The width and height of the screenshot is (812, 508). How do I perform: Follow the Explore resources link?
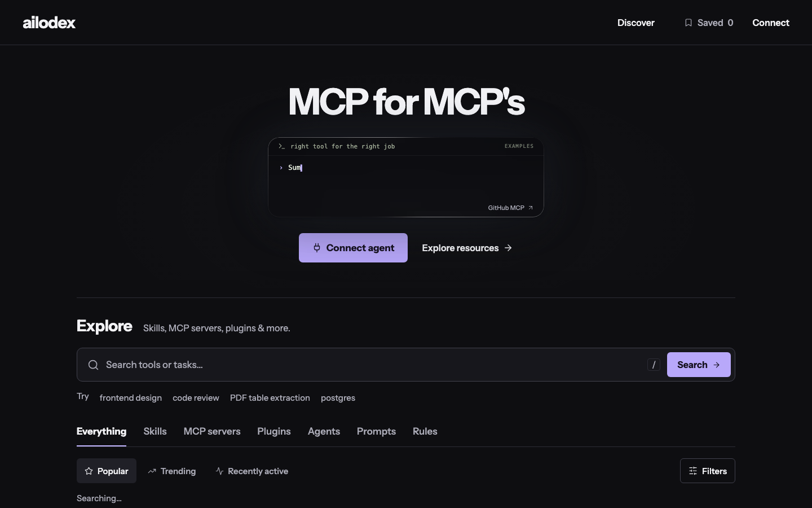pos(467,248)
